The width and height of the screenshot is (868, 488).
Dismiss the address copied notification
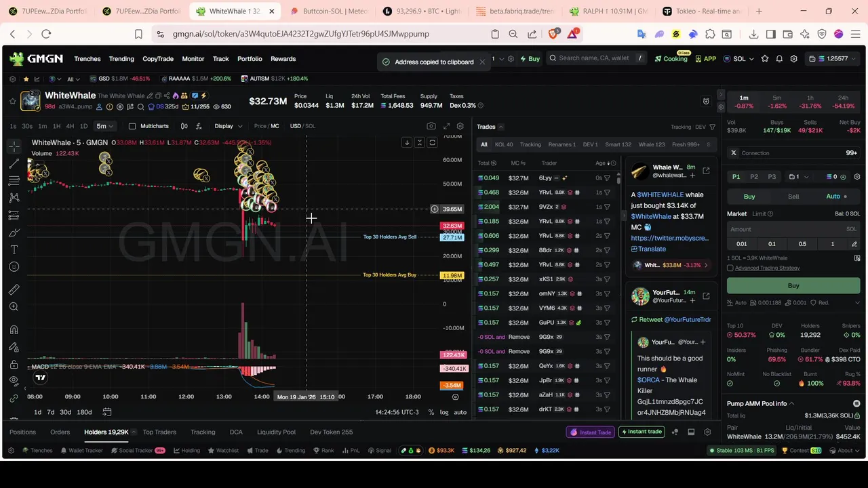point(482,62)
